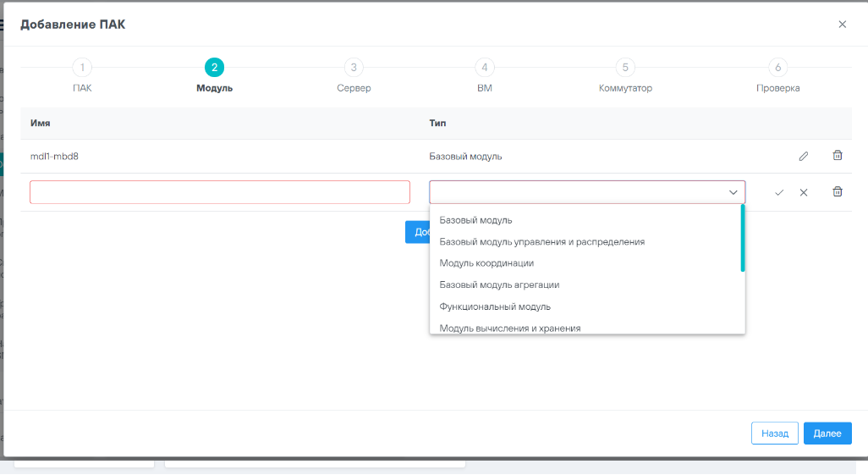Close the Добавление ПАК dialog
868x475 pixels.
(842, 25)
